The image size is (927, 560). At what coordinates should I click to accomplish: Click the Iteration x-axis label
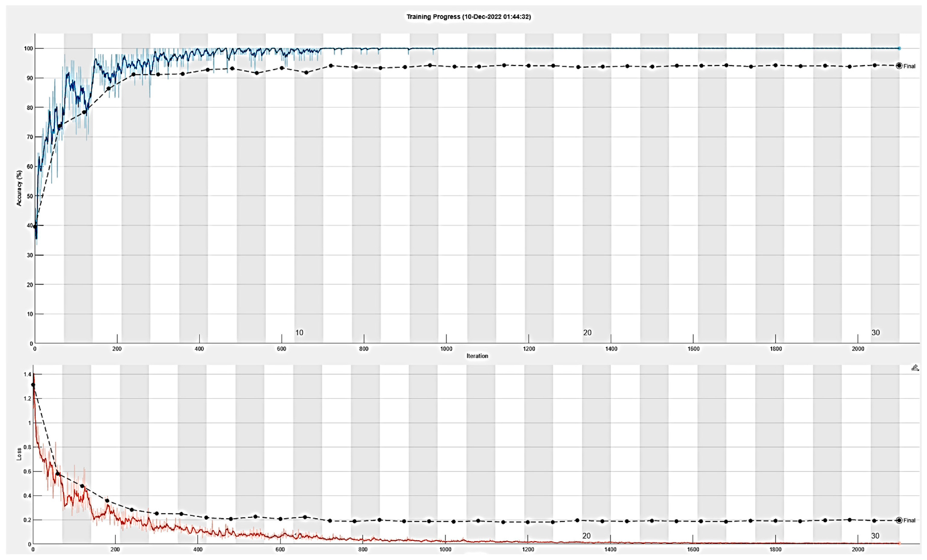[477, 356]
